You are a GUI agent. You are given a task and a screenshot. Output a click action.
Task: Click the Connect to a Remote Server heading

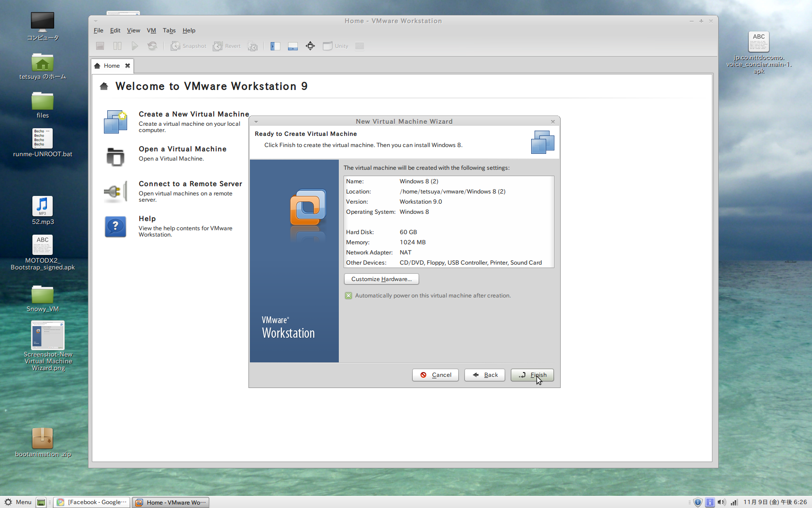click(190, 184)
